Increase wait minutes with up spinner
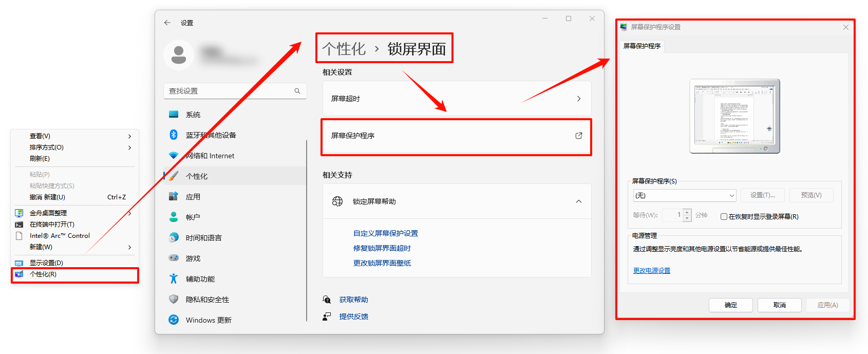Image resolution: width=868 pixels, height=354 pixels. pyautogui.click(x=687, y=212)
